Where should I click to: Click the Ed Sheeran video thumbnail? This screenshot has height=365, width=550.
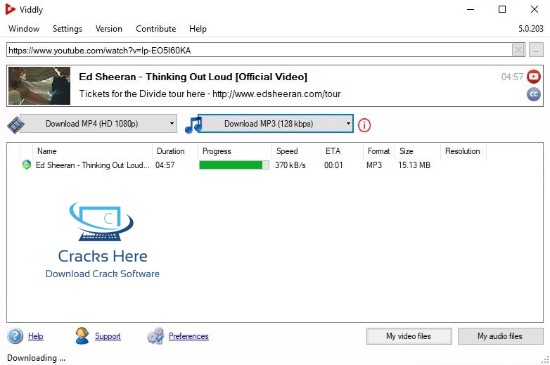tap(39, 86)
